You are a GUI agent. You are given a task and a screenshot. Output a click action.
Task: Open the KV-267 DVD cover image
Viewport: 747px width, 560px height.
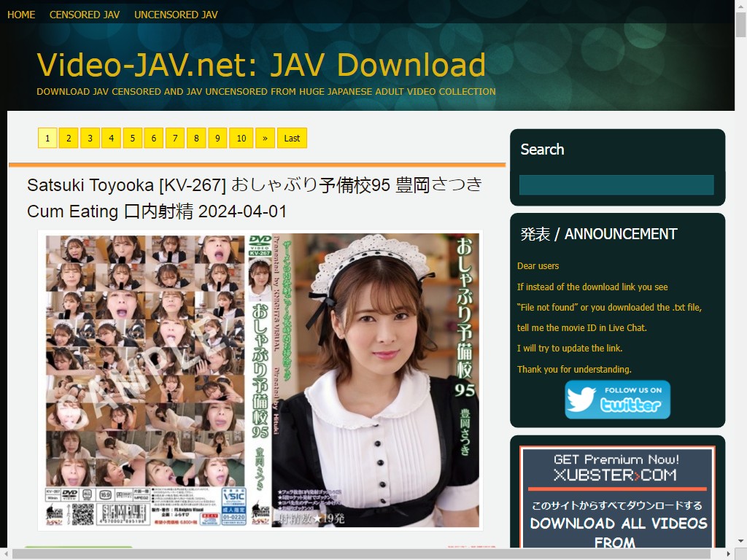tap(260, 381)
